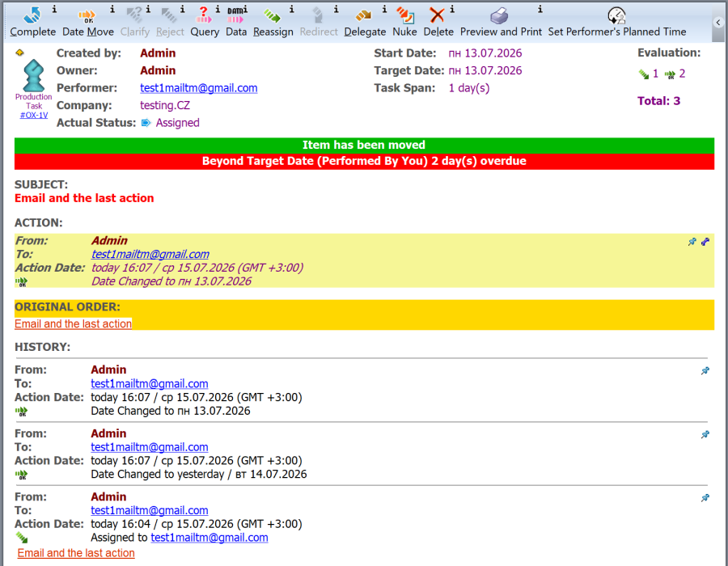
Task: Select the Query toolbar icon
Action: tap(203, 15)
